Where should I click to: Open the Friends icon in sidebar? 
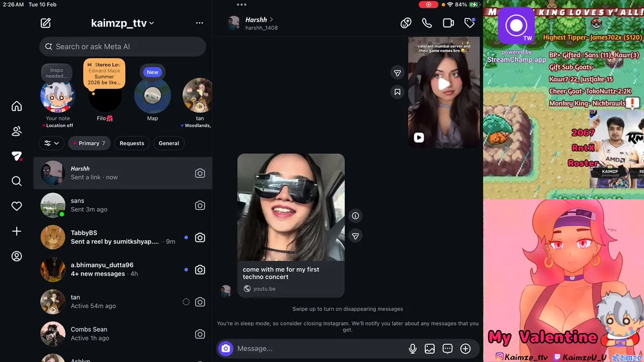pyautogui.click(x=17, y=131)
